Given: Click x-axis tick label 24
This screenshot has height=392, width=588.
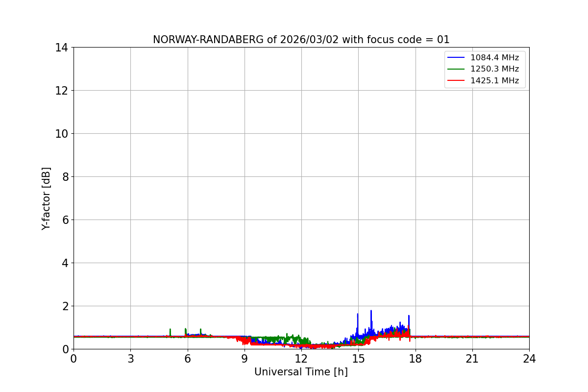Looking at the screenshot, I should click(x=529, y=359).
